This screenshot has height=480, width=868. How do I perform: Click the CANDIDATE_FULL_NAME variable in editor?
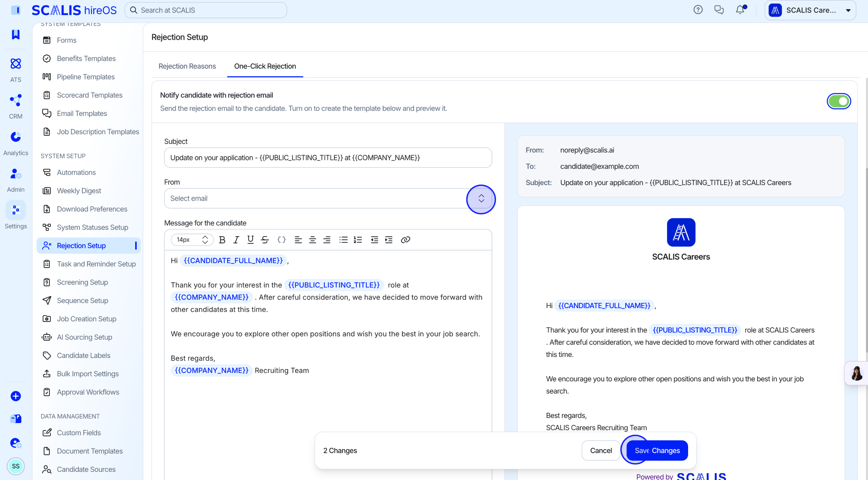[x=233, y=260]
